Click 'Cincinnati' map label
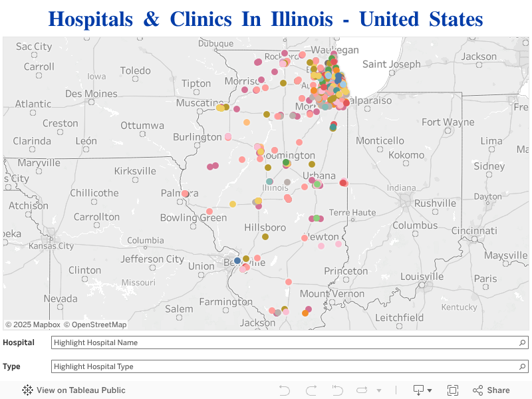 click(474, 231)
